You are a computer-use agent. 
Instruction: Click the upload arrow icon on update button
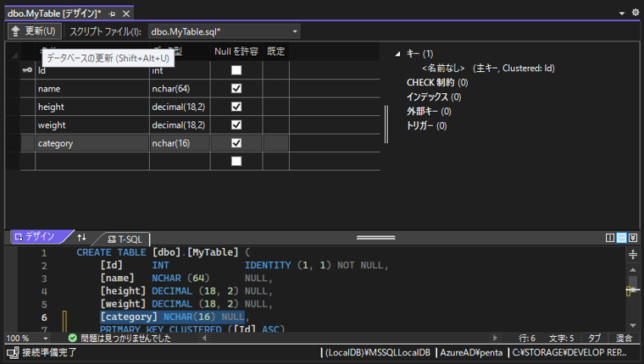[x=15, y=31]
